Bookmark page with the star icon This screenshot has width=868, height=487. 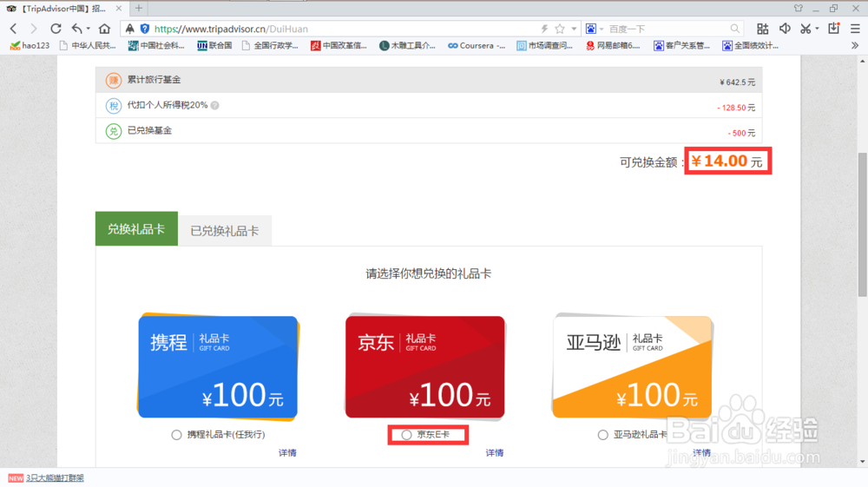pyautogui.click(x=560, y=29)
